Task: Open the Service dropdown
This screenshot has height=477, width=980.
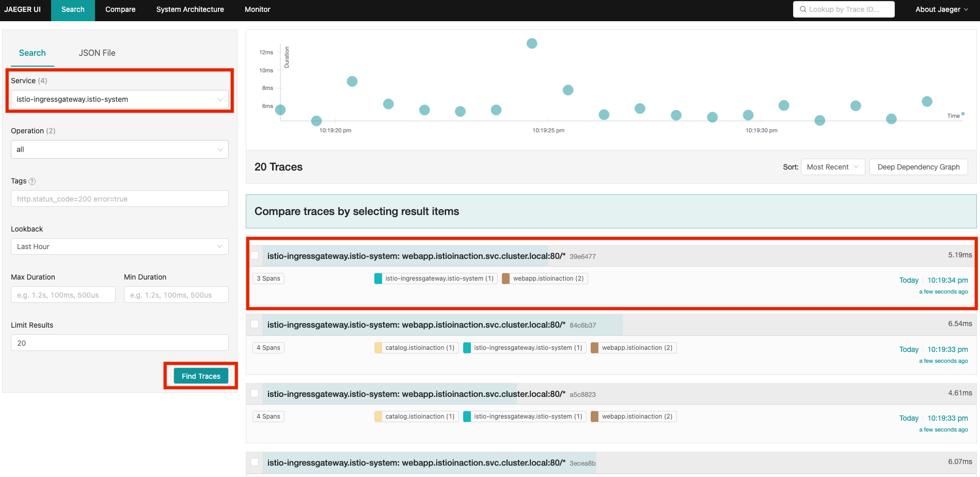Action: pyautogui.click(x=119, y=99)
